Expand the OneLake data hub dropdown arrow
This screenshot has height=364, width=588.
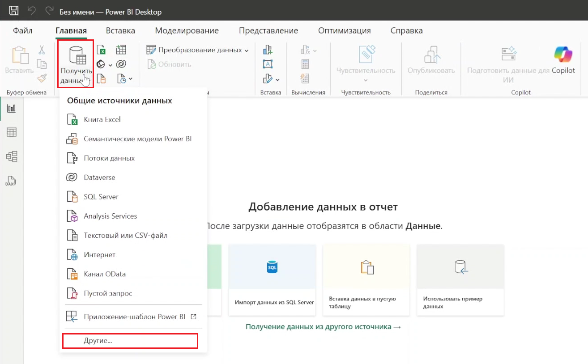click(111, 65)
